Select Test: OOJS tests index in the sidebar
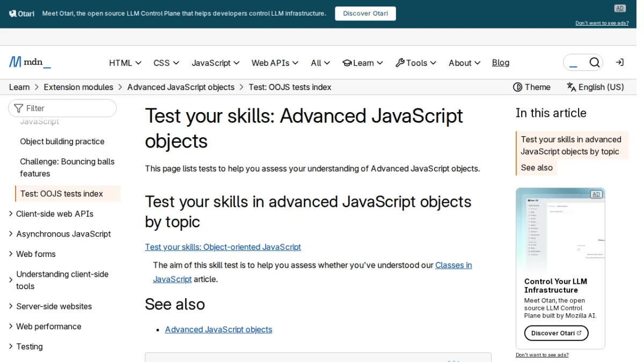644x362 pixels. [68, 194]
